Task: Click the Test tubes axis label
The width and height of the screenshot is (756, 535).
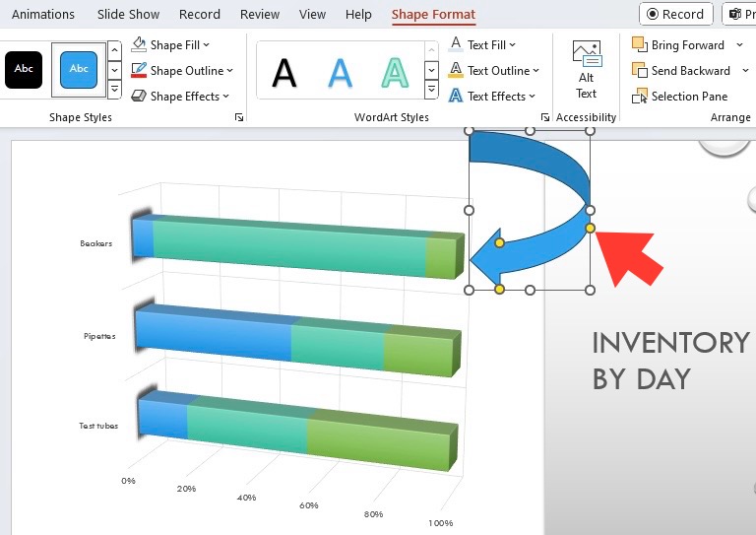Action: tap(98, 426)
